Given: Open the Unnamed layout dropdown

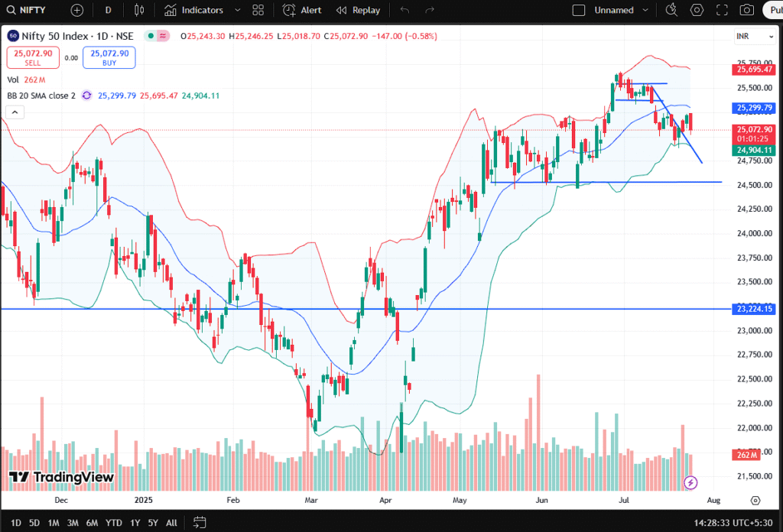Looking at the screenshot, I should pos(621,10).
